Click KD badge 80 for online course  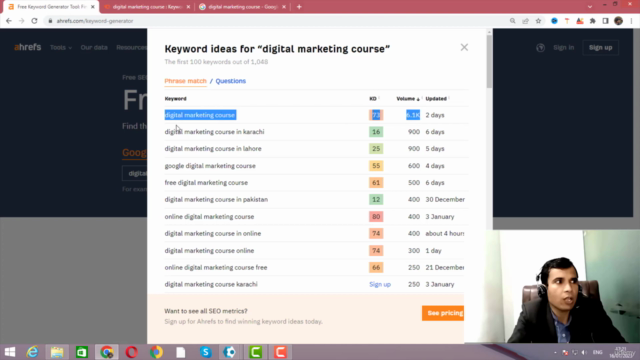(x=376, y=216)
